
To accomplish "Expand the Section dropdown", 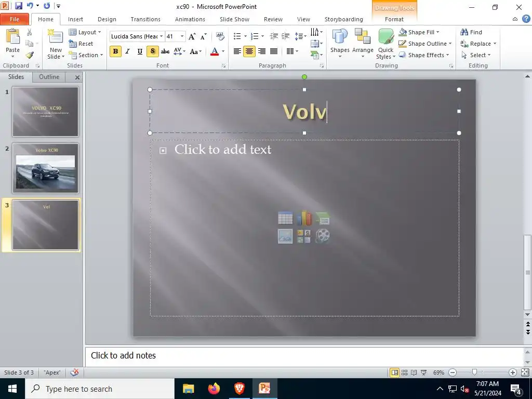I will 86,55.
